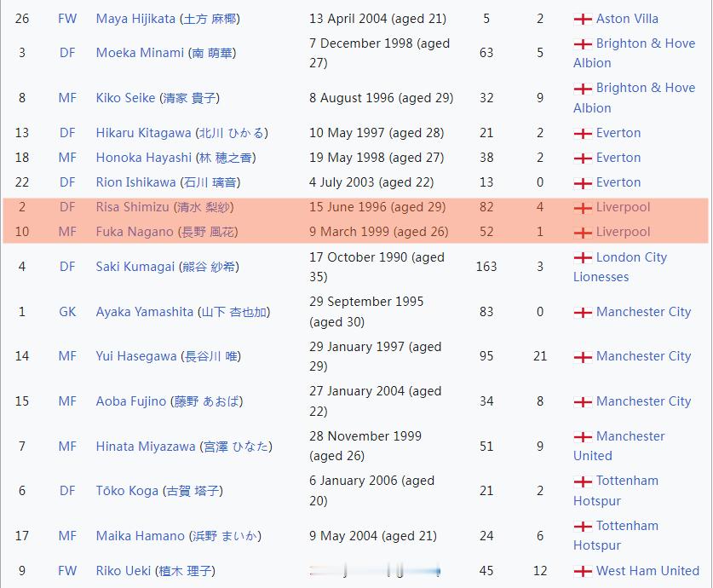Open Saki Kumagai's player page
The image size is (713, 588).
135,267
